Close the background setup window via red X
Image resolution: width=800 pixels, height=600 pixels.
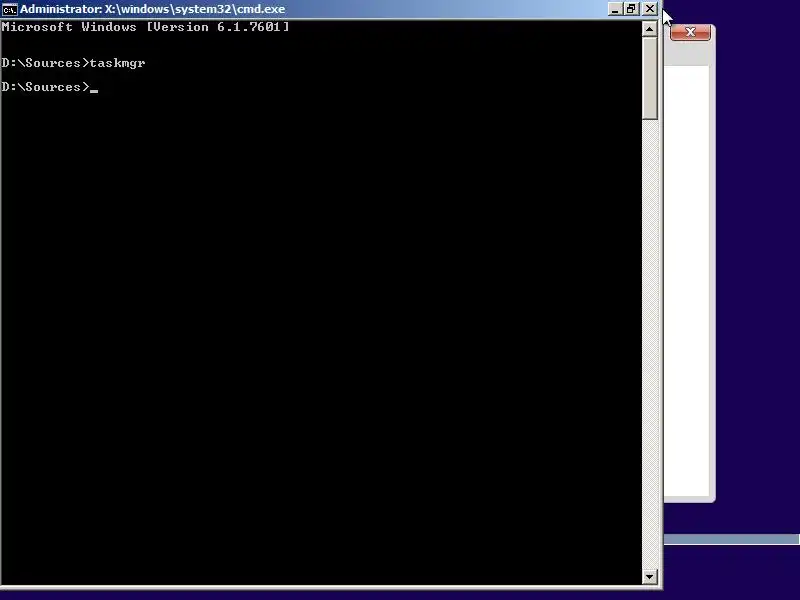click(x=690, y=32)
